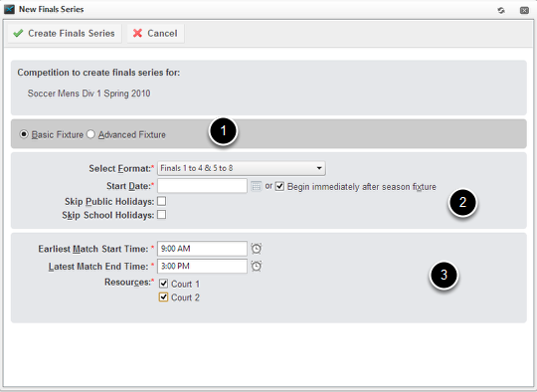Click Create Finals Series button

click(x=65, y=33)
